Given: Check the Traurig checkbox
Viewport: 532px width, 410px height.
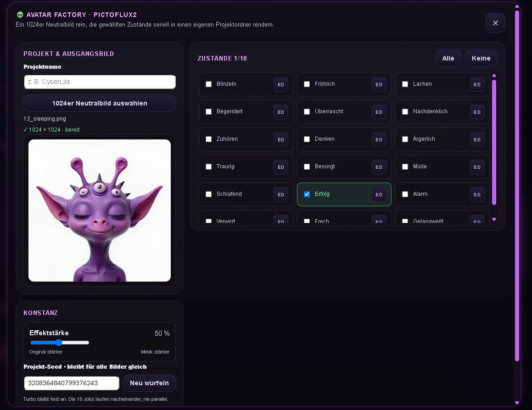Looking at the screenshot, I should (x=209, y=166).
